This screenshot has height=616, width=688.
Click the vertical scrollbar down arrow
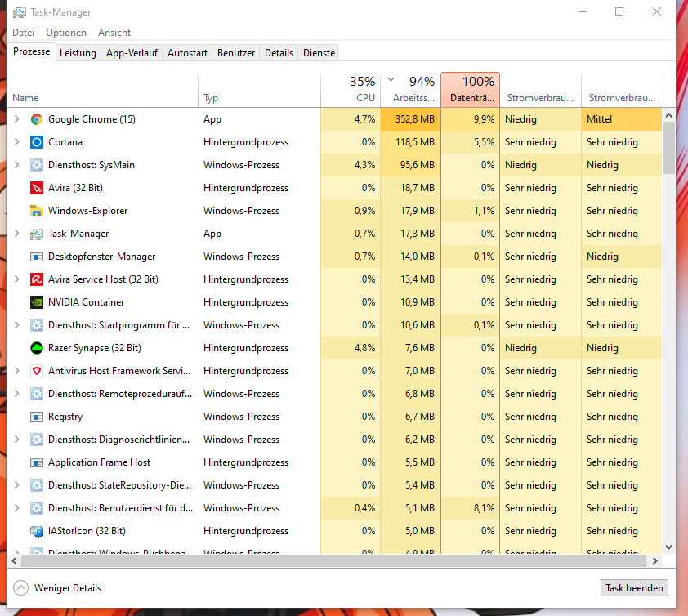click(x=668, y=547)
